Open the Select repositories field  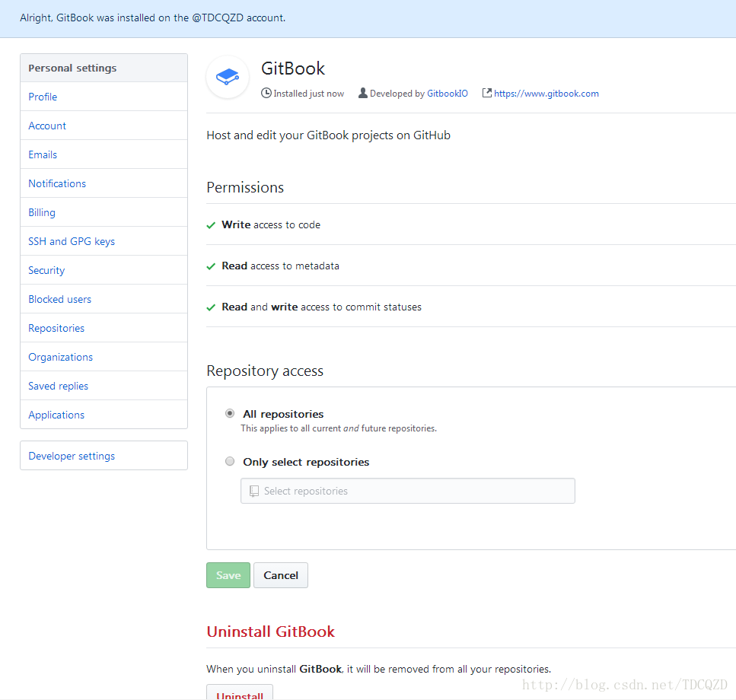tap(407, 491)
